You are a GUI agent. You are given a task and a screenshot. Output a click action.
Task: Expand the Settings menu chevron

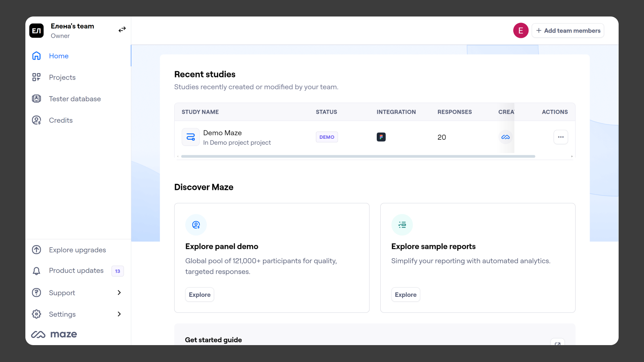click(x=119, y=314)
